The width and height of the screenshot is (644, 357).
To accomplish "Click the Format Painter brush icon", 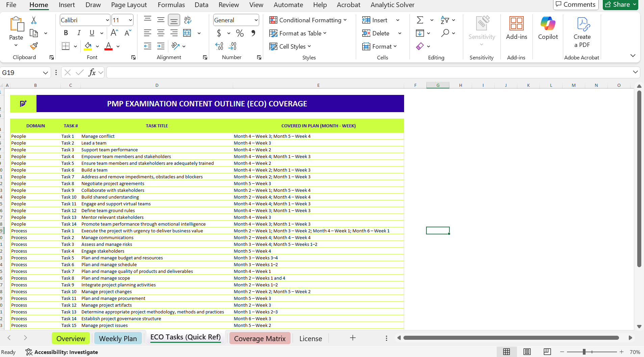I will pos(34,46).
